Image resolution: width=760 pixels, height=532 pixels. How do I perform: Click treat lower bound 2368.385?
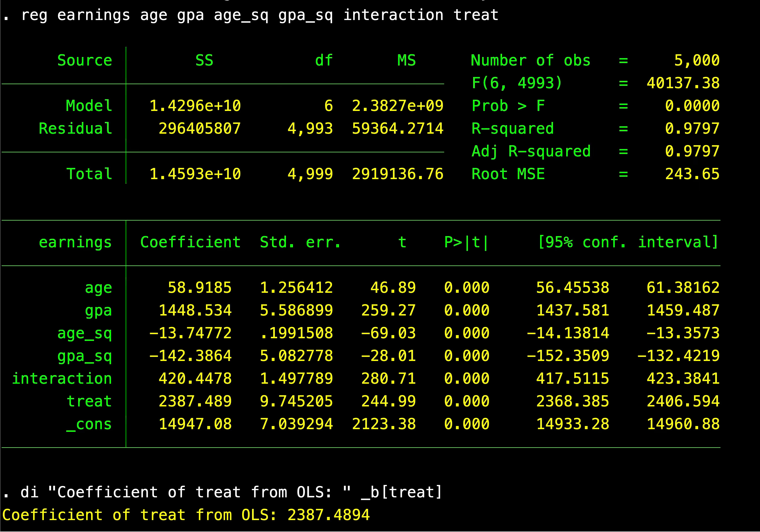tap(573, 401)
